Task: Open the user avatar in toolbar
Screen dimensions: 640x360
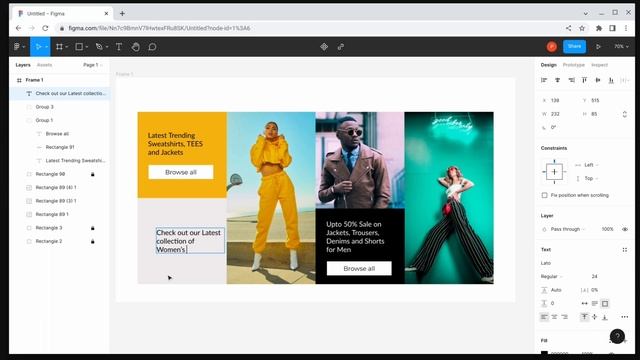Action: pos(552,47)
